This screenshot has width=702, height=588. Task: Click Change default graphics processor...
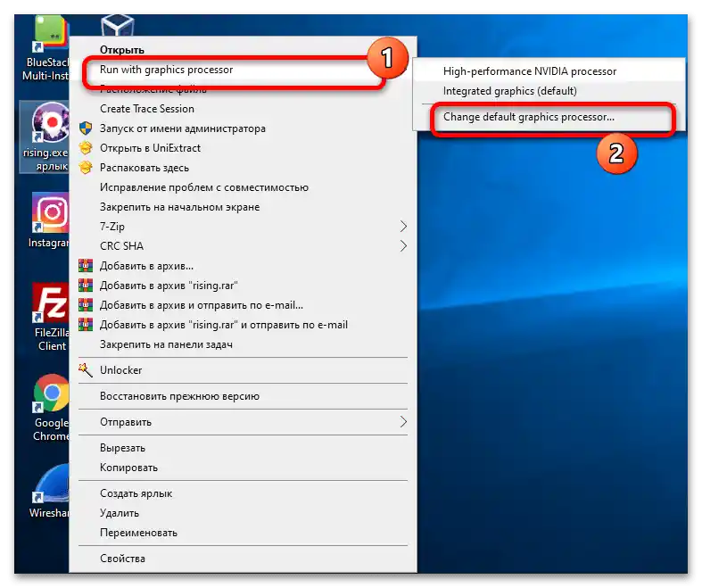pyautogui.click(x=549, y=117)
